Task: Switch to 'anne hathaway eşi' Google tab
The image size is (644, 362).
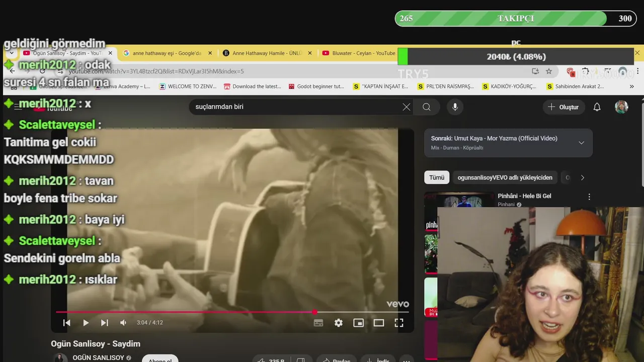Action: (168, 53)
